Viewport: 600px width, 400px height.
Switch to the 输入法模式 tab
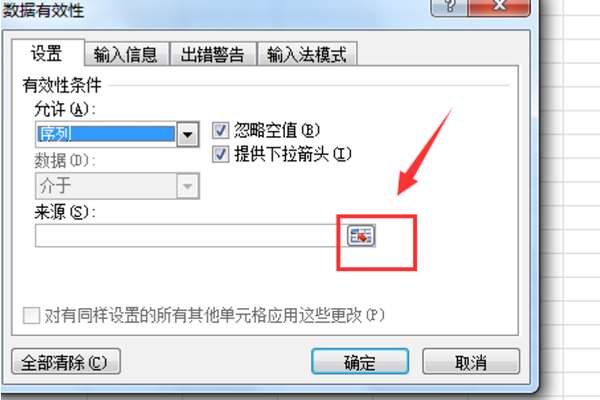coord(307,54)
